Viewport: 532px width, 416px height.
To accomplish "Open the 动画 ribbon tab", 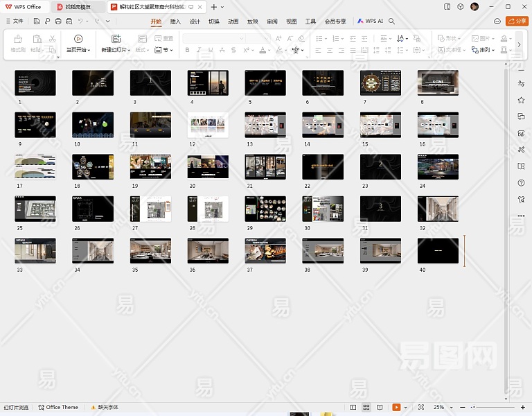I will pos(233,21).
